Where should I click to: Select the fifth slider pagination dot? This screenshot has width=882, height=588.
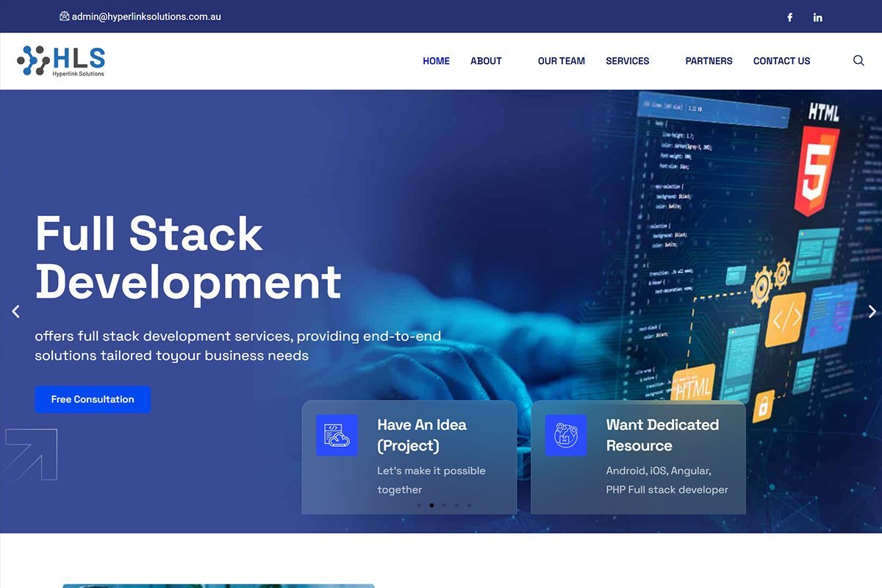(x=469, y=505)
